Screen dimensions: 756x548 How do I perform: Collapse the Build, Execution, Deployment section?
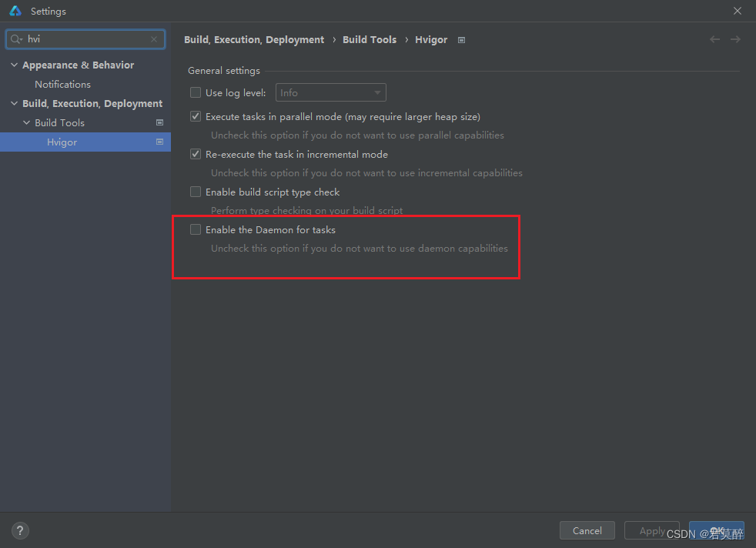[13, 102]
